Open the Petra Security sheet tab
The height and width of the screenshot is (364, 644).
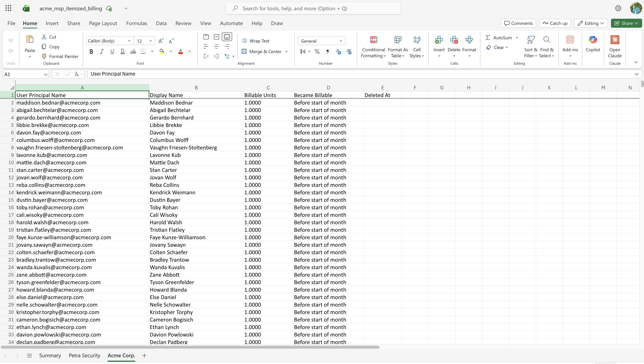tap(84, 355)
